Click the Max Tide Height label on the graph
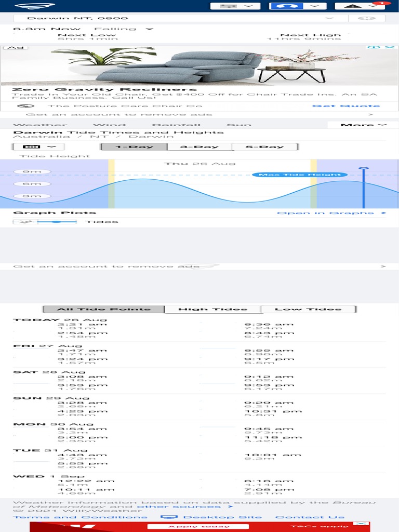399x532 pixels. [300, 175]
